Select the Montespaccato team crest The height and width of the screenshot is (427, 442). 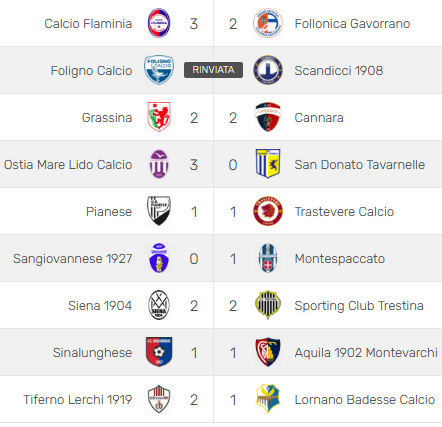click(x=268, y=258)
